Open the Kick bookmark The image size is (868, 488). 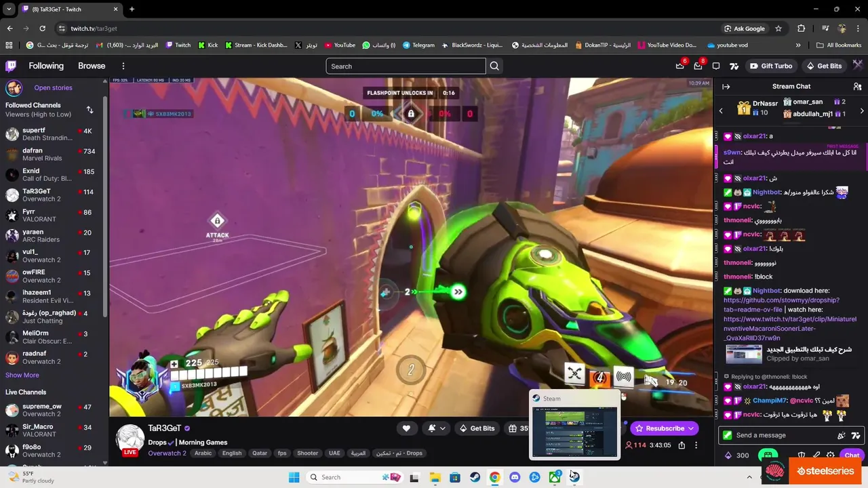tap(208, 45)
